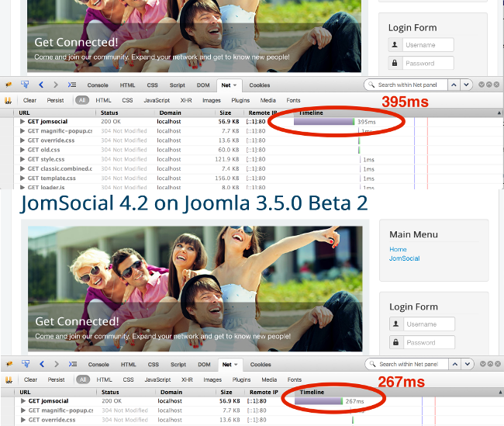
Task: Expand GET classic.combined request row
Action: [22, 168]
